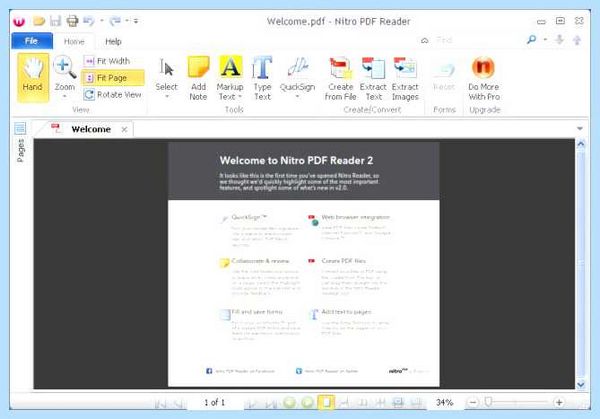600x419 pixels.
Task: Click the Facebook link in the document
Action: (240, 371)
